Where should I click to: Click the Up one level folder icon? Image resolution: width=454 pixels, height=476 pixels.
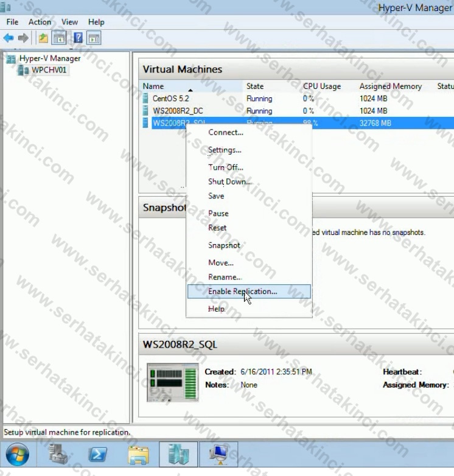[43, 38]
